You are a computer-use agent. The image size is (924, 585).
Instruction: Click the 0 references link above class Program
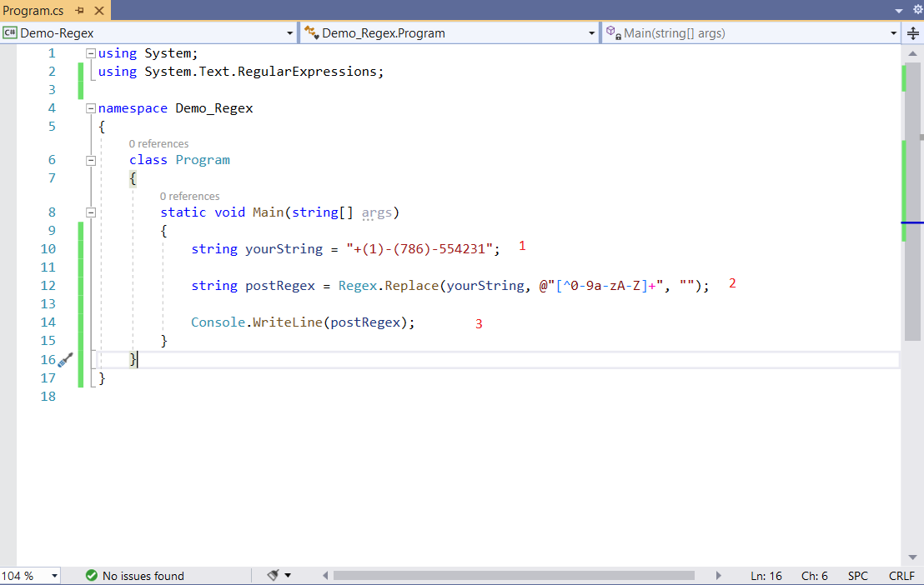158,143
